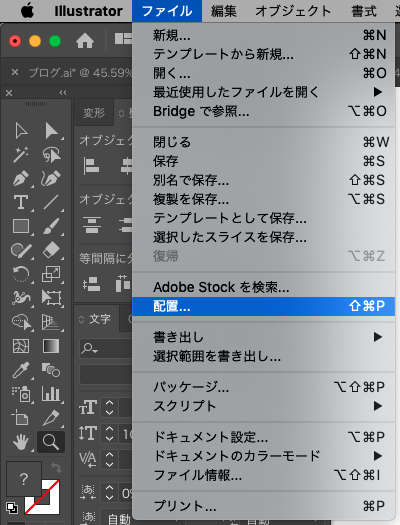This screenshot has height=525, width=400.
Task: Select the Mesh tool
Action: coord(21,346)
